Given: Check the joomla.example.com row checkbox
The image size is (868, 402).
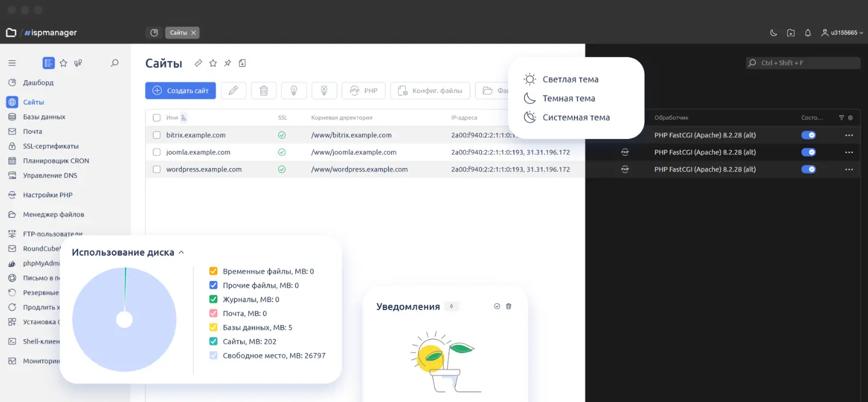Looking at the screenshot, I should [x=156, y=152].
